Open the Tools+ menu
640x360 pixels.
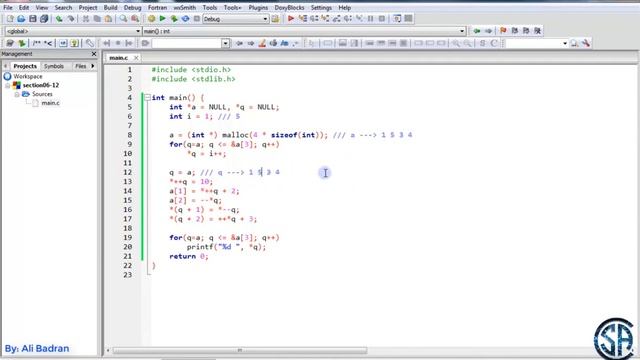[232, 8]
